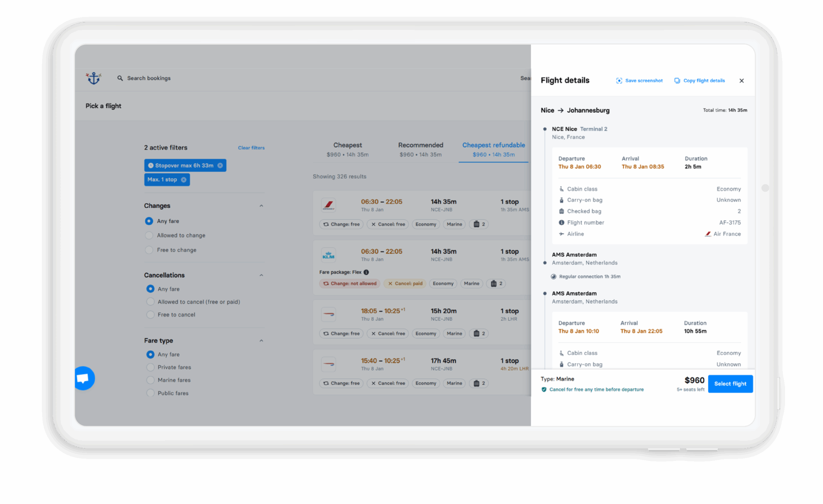Collapse the Changes filter section

[x=261, y=206]
